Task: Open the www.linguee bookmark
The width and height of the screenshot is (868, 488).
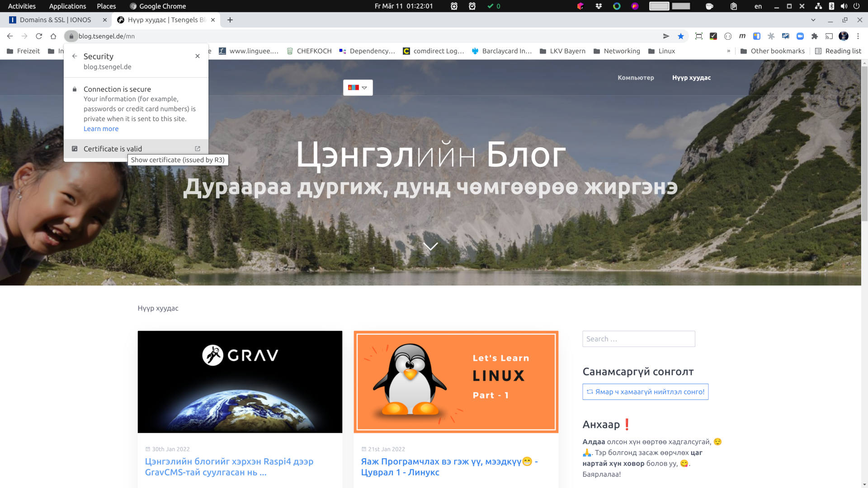Action: click(249, 51)
